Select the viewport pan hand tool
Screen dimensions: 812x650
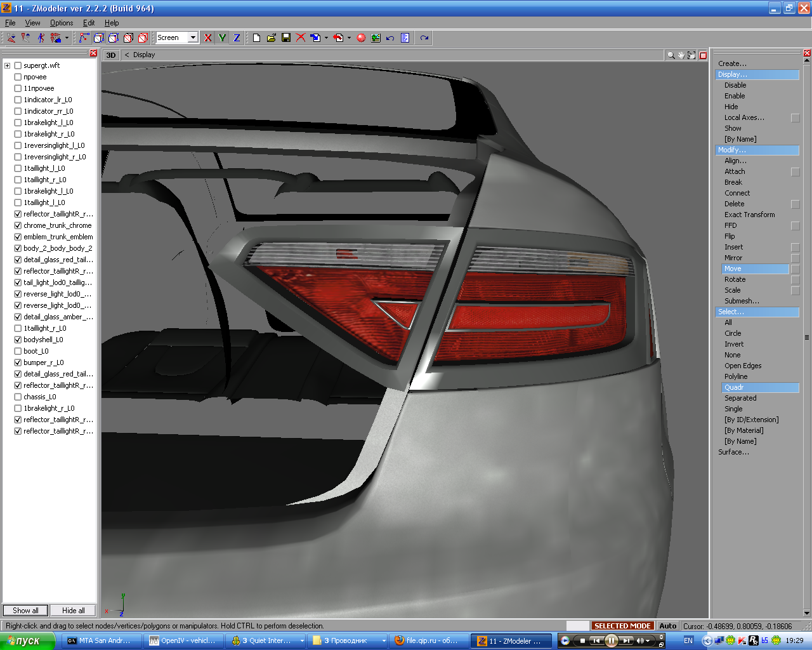pyautogui.click(x=681, y=55)
